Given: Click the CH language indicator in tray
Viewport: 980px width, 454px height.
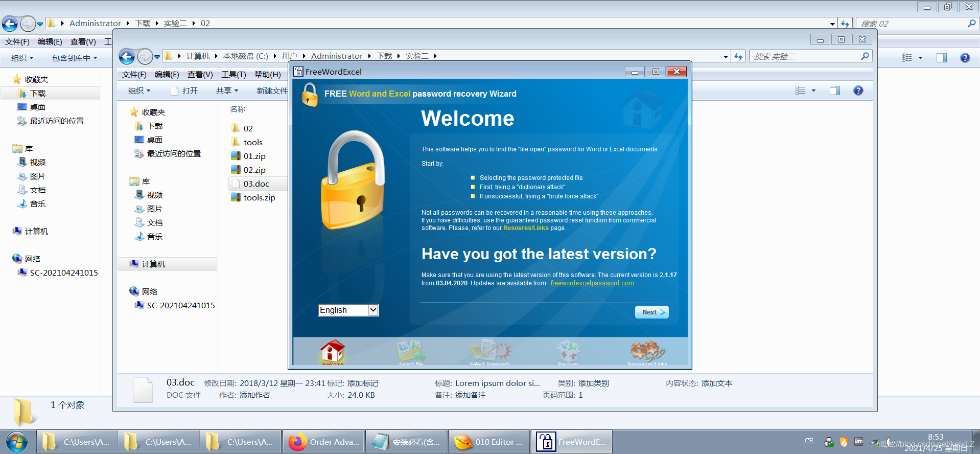Looking at the screenshot, I should click(809, 441).
